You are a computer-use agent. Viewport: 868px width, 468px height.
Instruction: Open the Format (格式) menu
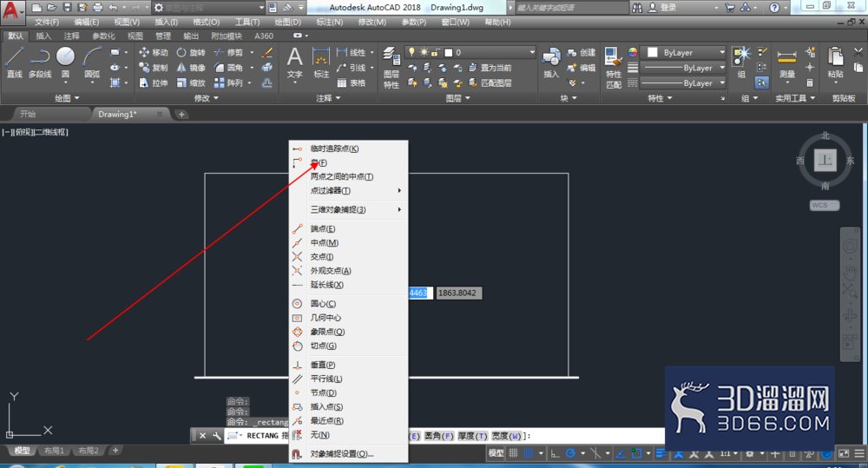(x=206, y=23)
